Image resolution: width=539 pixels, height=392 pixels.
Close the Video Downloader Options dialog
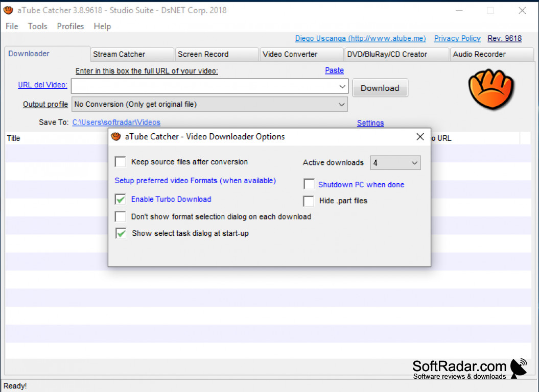tap(420, 137)
